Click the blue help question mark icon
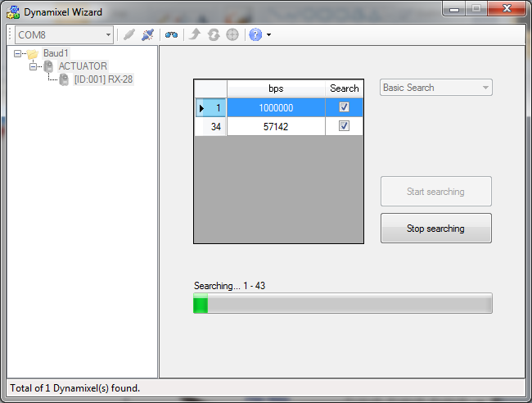532x403 pixels. point(255,35)
